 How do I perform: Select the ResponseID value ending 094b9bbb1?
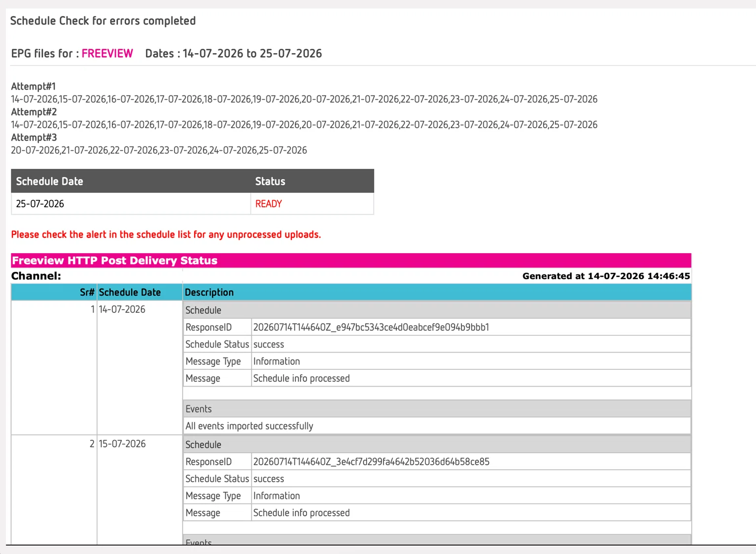371,327
